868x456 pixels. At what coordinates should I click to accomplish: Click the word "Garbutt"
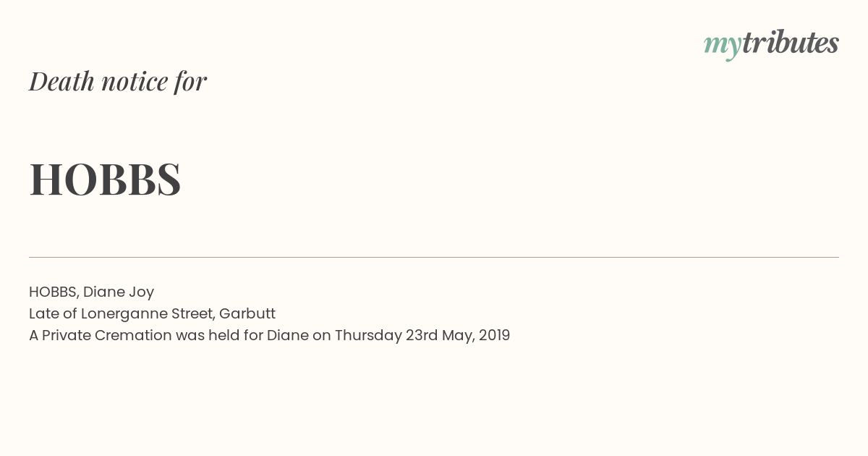[247, 314]
